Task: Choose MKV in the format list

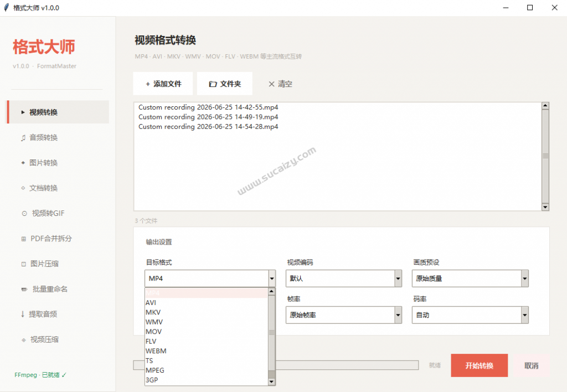Action: (207, 312)
